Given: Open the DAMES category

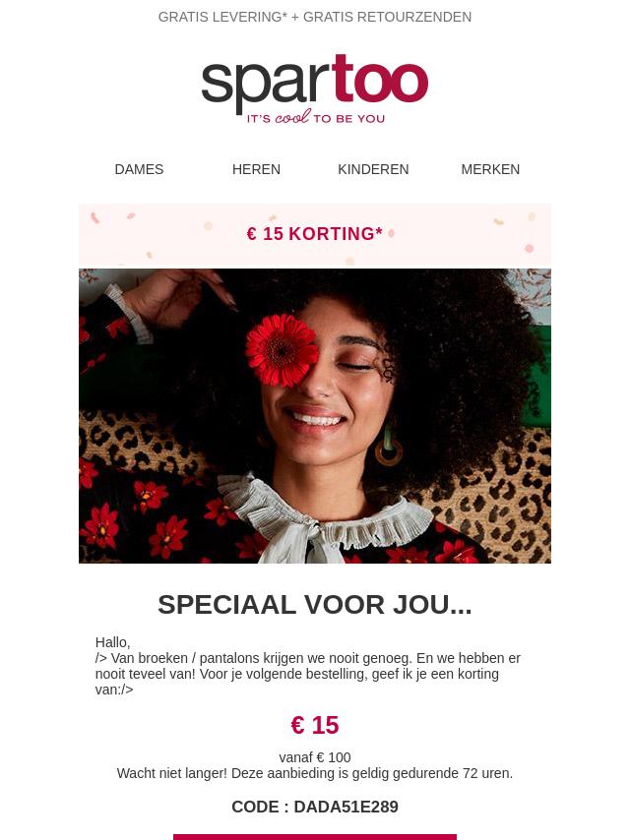Looking at the screenshot, I should tap(139, 169).
